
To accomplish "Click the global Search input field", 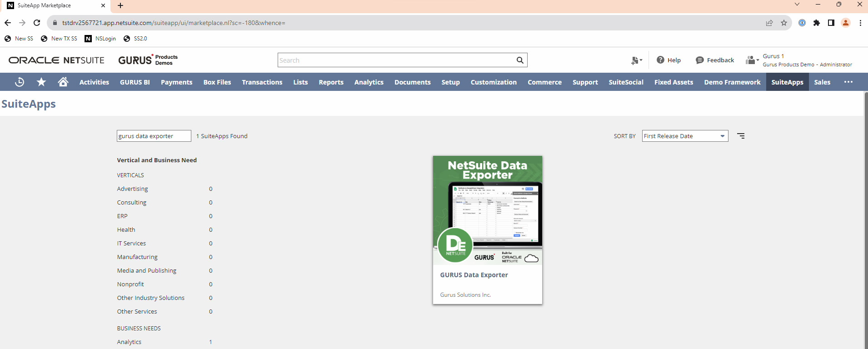I will (396, 60).
